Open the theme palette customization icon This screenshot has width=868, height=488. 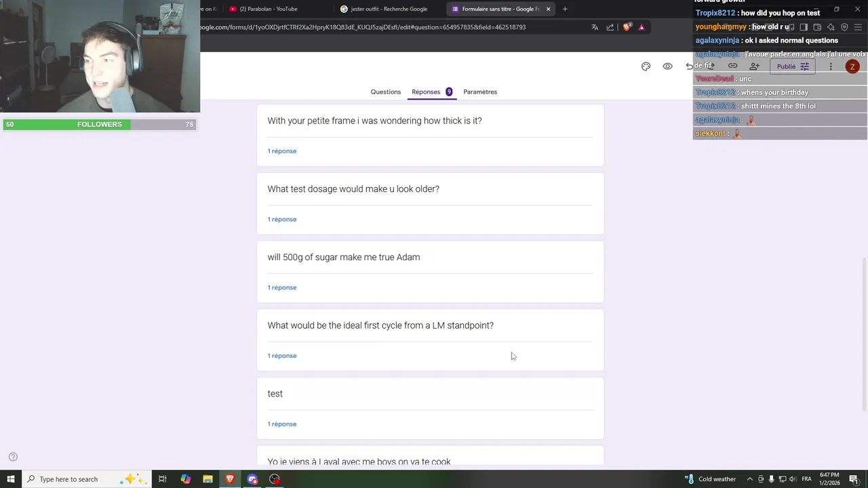coord(646,66)
